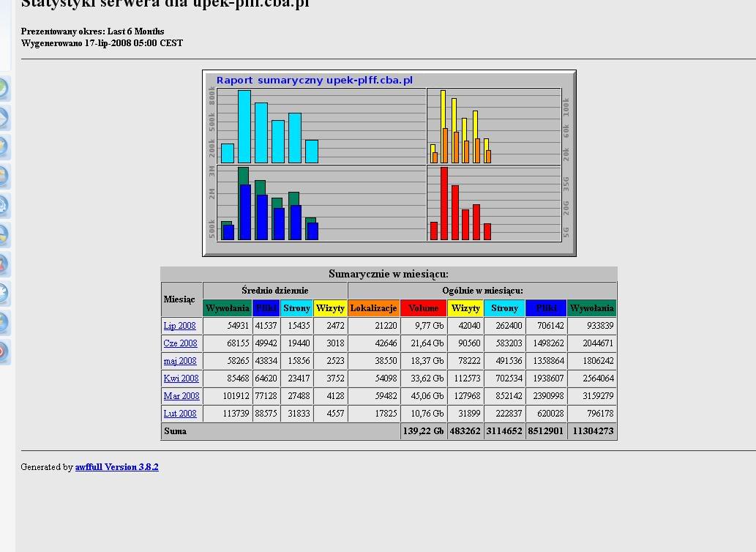Select the 21,64 Gb volume cell
This screenshot has height=552, width=756.
(423, 343)
